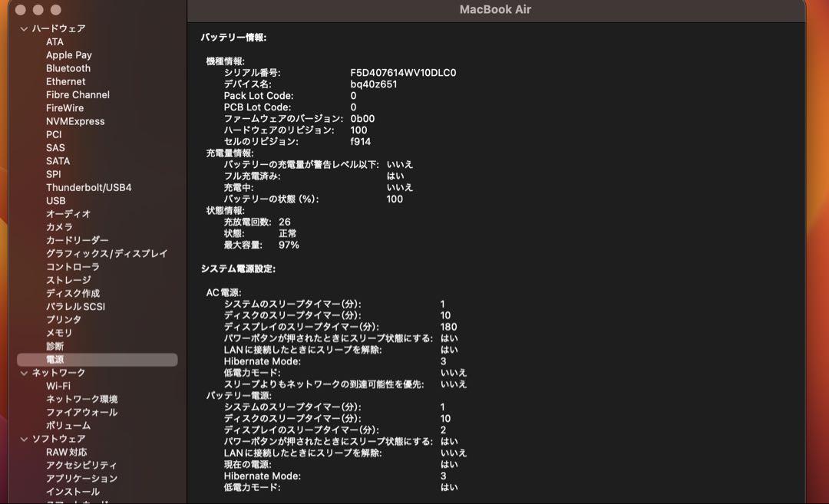This screenshot has height=504, width=829.
Task: Select グラフィックス/ディスプレイ entry
Action: coord(107,254)
